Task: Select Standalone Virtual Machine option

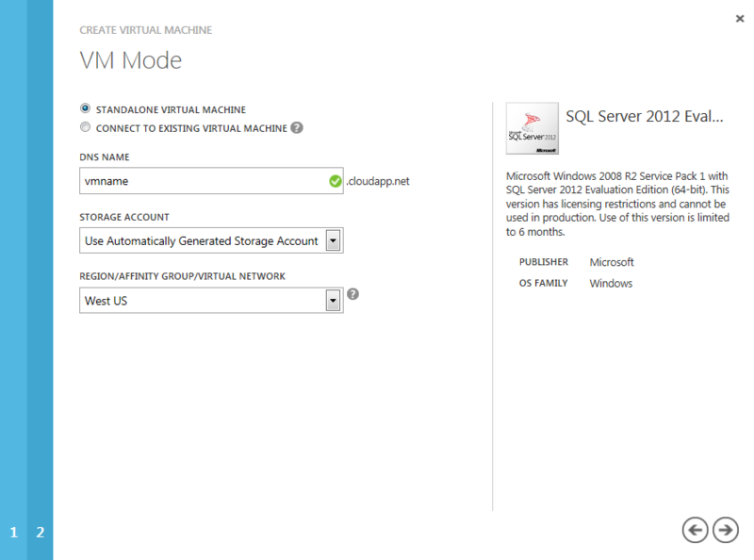Action: [85, 108]
